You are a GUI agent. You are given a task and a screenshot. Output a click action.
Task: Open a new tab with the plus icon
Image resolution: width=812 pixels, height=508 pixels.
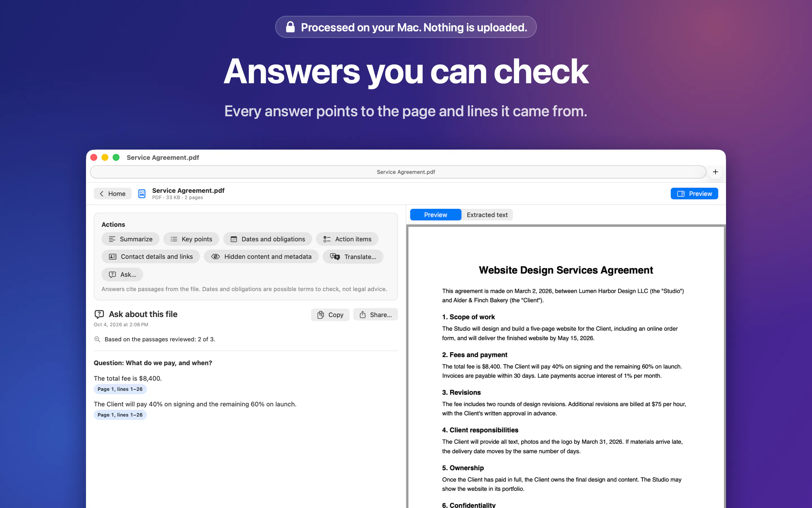click(715, 172)
